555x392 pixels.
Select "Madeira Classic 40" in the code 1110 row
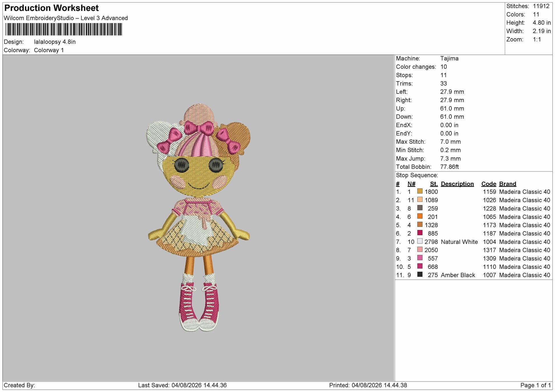coord(524,267)
